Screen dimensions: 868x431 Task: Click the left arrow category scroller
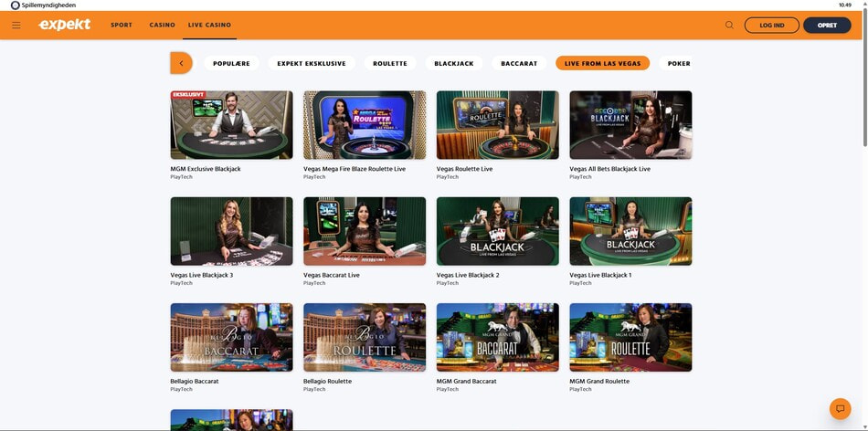pyautogui.click(x=181, y=63)
